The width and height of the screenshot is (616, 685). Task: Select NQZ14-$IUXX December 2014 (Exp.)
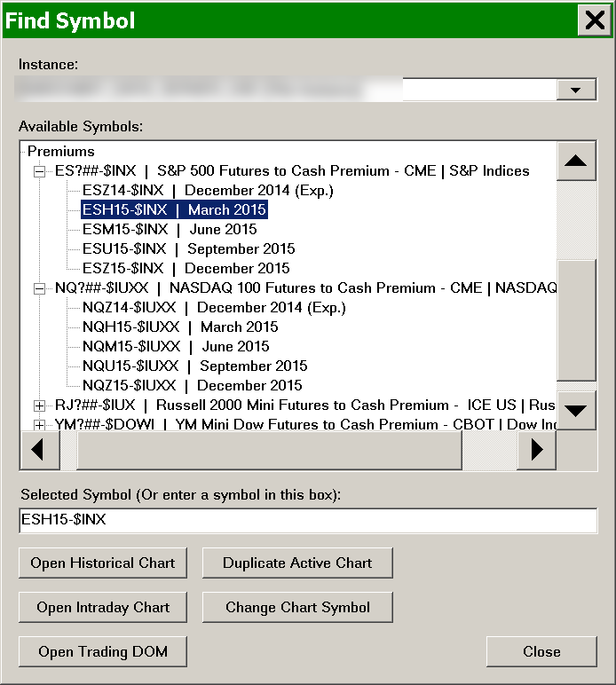[x=214, y=308]
